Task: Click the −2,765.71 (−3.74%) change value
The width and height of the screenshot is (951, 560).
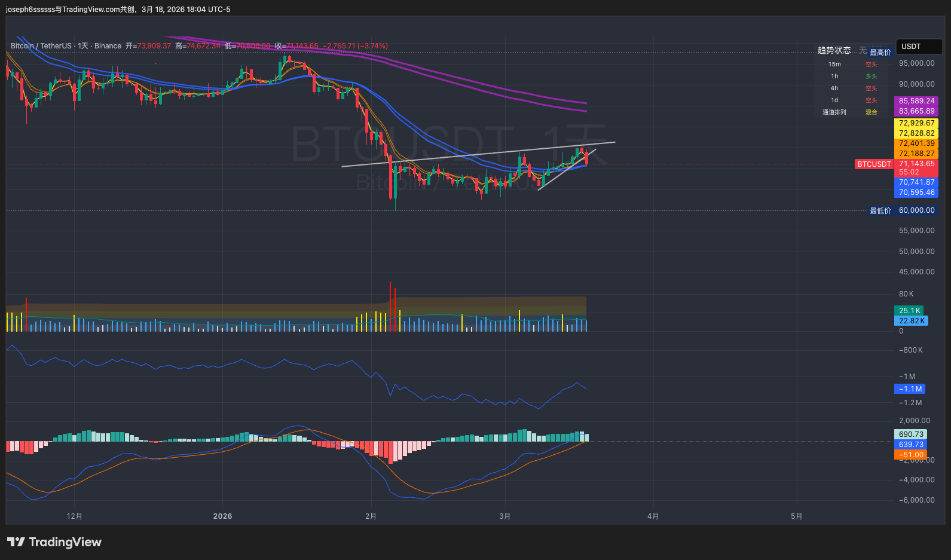Action: [355, 46]
